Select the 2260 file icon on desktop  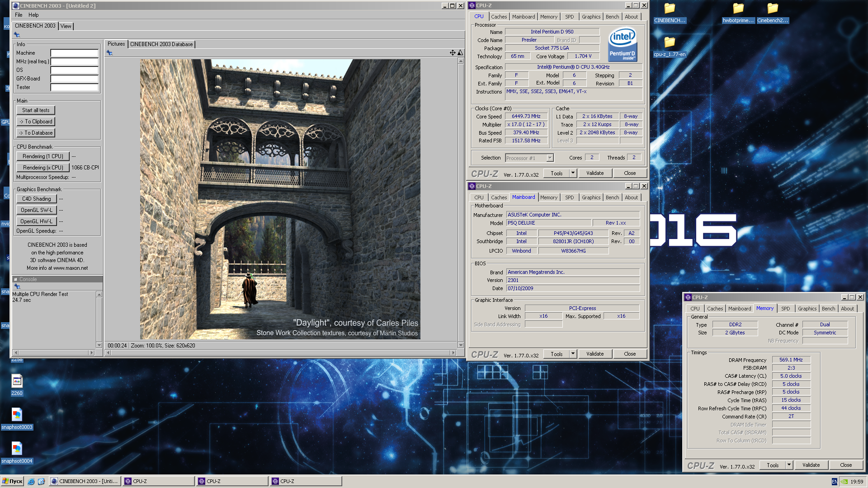pyautogui.click(x=17, y=385)
